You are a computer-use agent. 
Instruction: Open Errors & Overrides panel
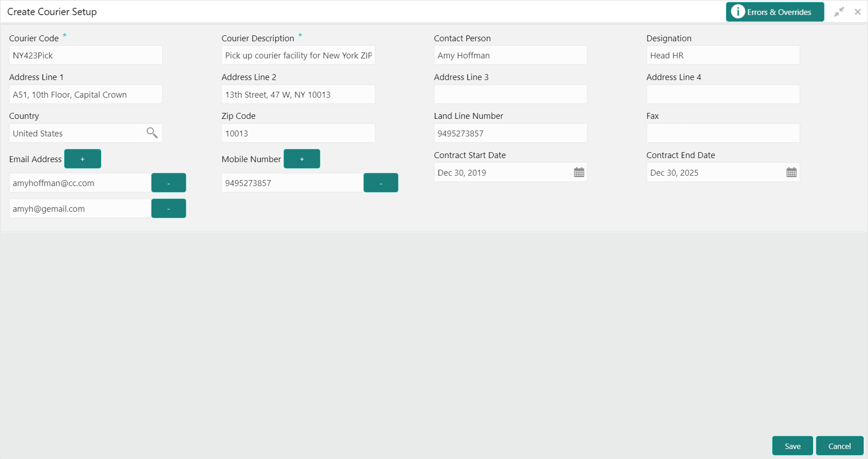775,12
